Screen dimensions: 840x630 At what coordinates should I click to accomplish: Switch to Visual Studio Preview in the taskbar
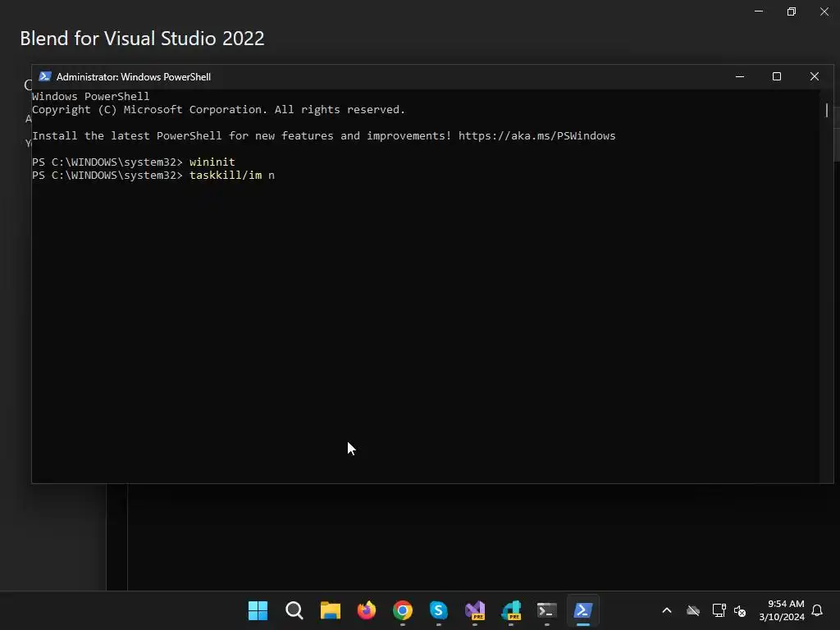475,610
